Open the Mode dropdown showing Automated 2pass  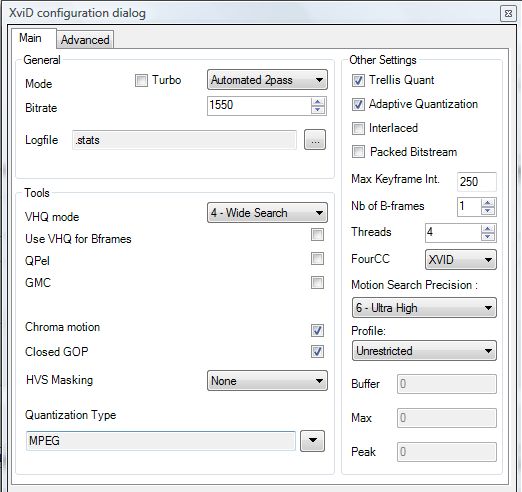tap(267, 80)
